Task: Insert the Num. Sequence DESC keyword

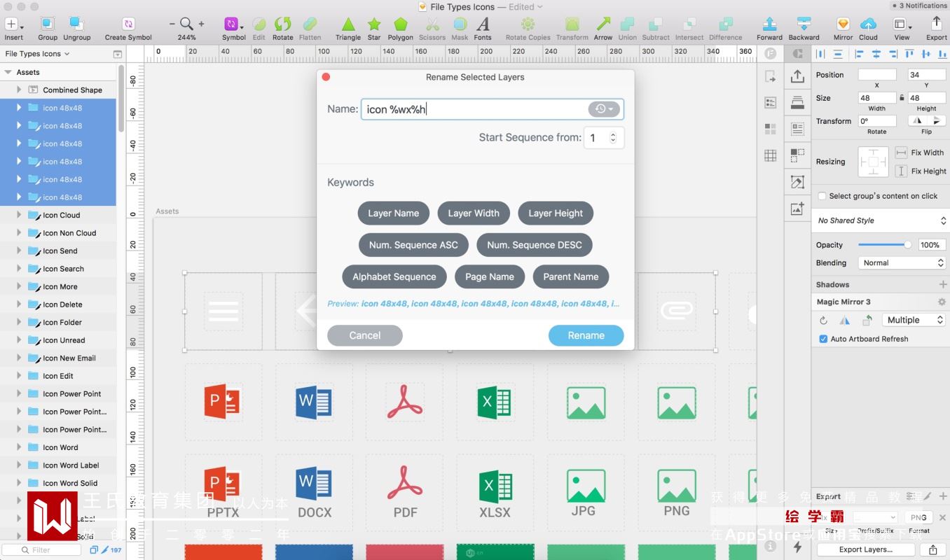Action: [x=535, y=245]
